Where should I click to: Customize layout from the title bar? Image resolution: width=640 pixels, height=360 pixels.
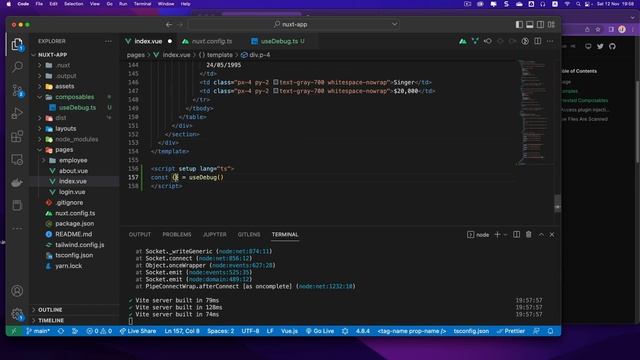[551, 24]
